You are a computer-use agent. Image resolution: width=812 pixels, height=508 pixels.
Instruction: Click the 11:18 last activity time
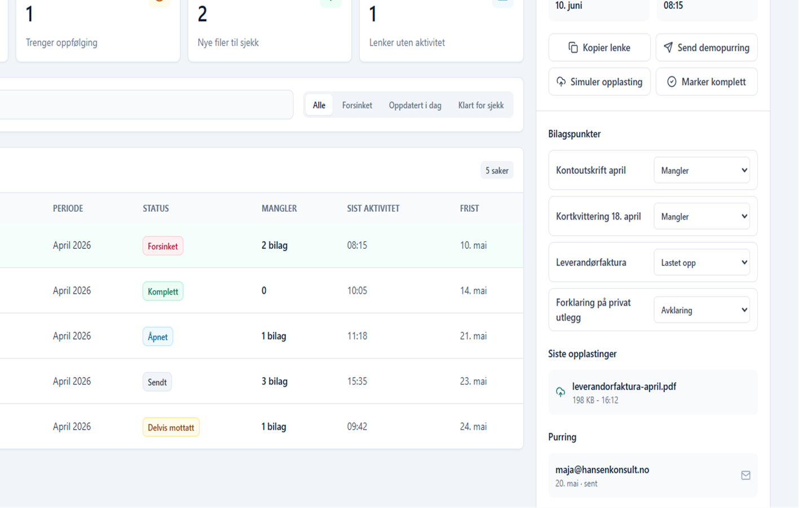358,336
